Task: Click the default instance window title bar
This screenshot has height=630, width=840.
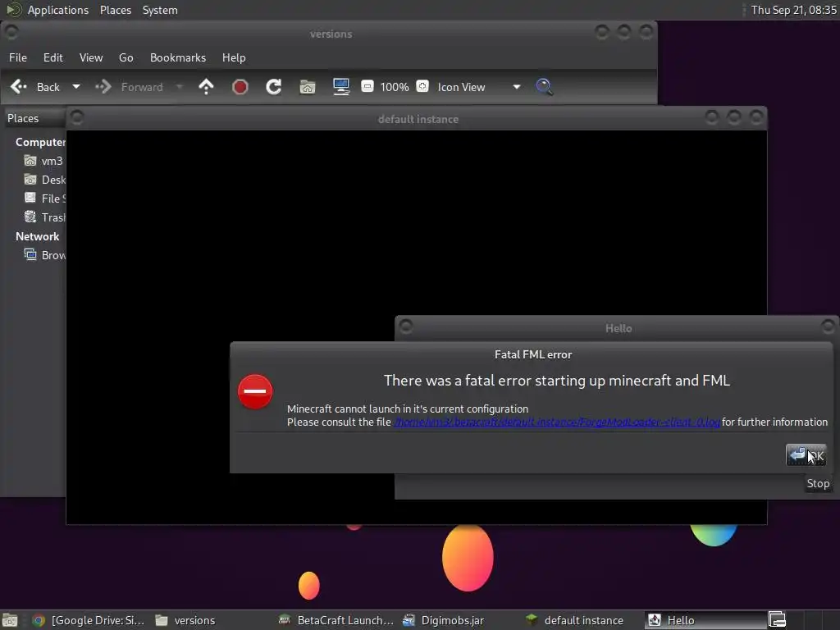Action: 418,119
